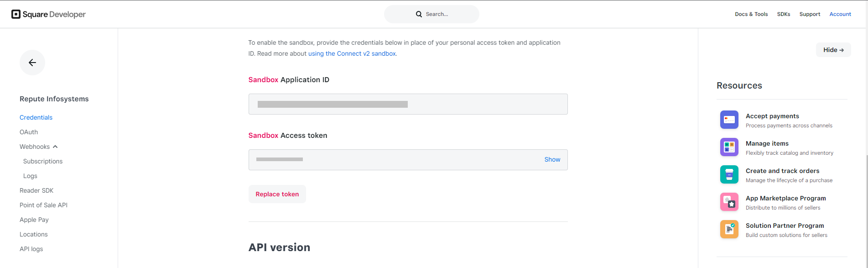Show the Sandbox Access token
The image size is (868, 268).
(552, 159)
